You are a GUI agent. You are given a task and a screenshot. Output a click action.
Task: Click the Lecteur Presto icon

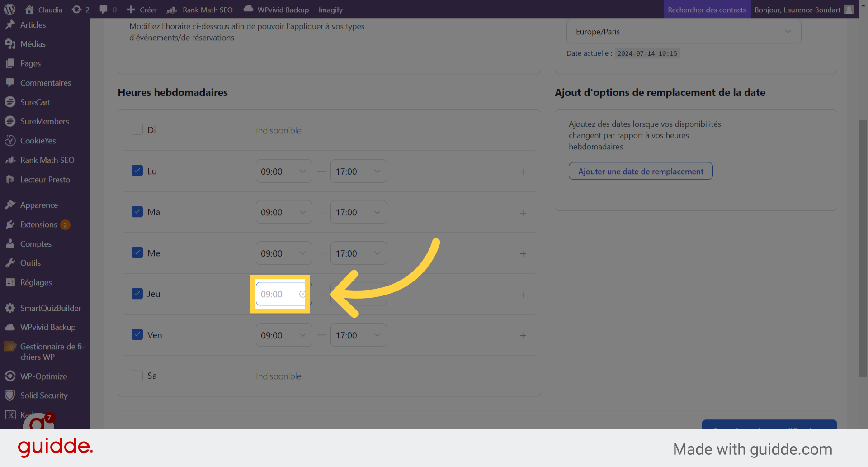pyautogui.click(x=10, y=180)
